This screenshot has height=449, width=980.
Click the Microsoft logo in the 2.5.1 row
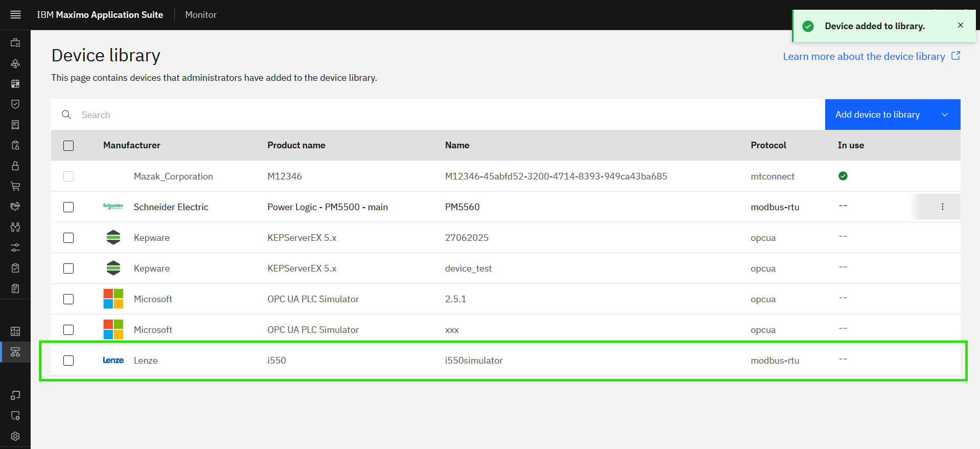point(113,299)
